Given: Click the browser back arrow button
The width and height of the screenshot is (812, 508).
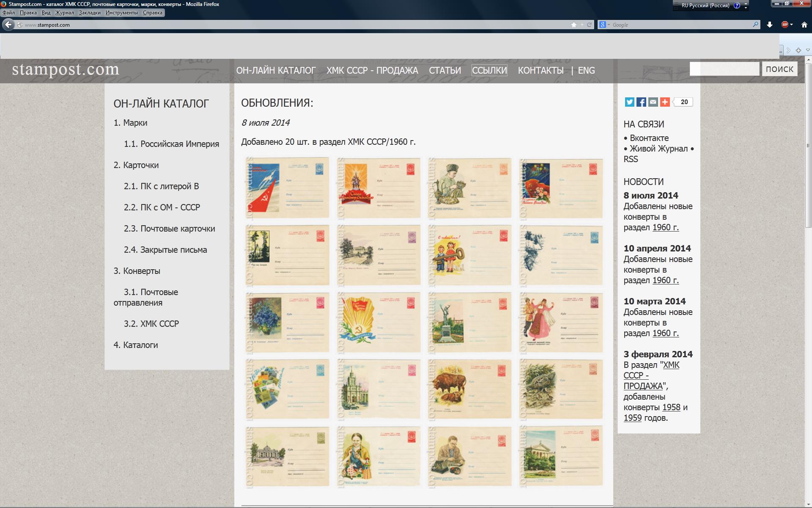Looking at the screenshot, I should [x=8, y=25].
